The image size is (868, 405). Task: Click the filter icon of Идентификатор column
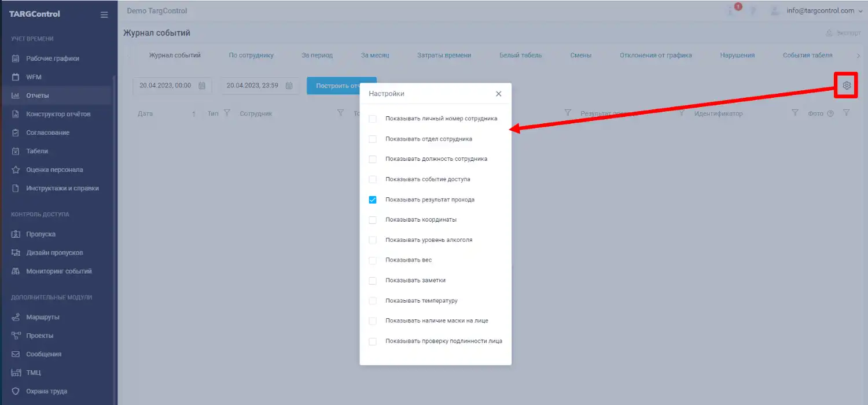(x=795, y=113)
